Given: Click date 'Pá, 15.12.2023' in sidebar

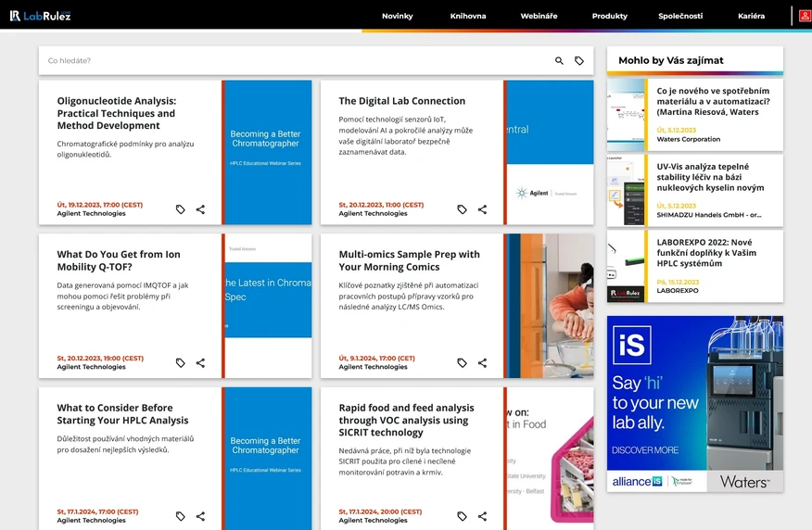Looking at the screenshot, I should (x=678, y=282).
